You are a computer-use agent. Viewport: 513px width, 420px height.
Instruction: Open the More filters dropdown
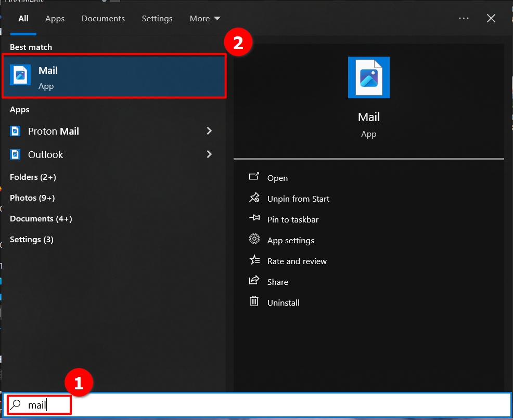205,18
